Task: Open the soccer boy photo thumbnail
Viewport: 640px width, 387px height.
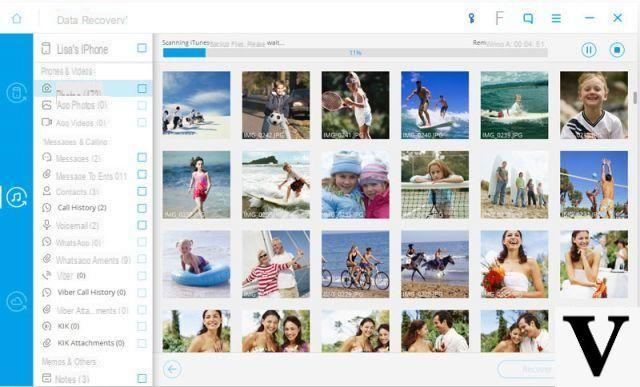Action: (276, 105)
